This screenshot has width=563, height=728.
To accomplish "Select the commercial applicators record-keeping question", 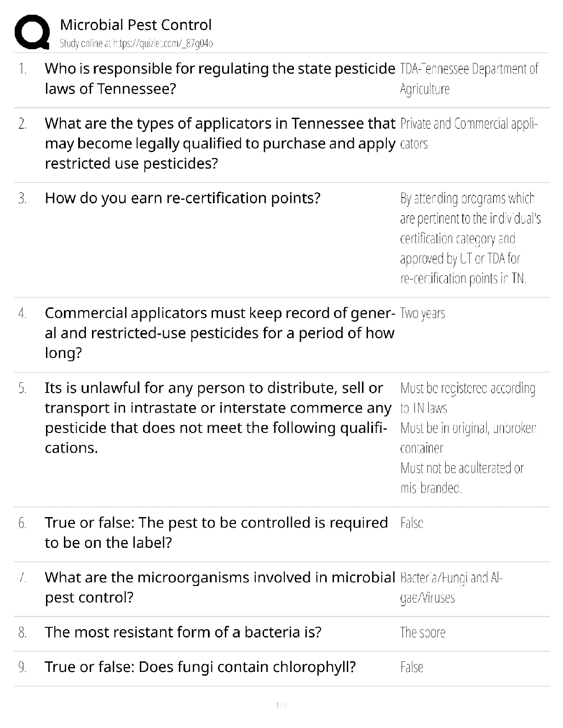I will pyautogui.click(x=219, y=333).
